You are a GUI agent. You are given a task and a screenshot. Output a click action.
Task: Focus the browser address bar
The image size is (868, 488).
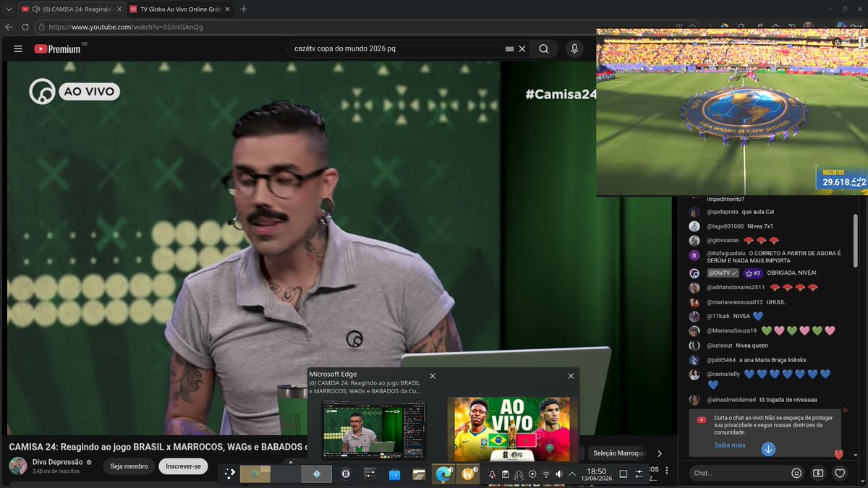click(354, 27)
